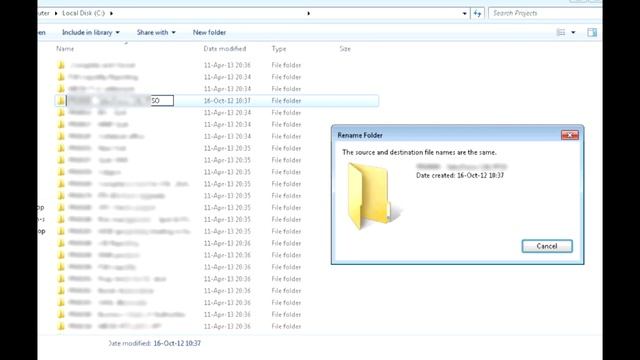Expand the arrow just before Local Disk (C:)
Image resolution: width=640 pixels, height=360 pixels.
point(56,13)
